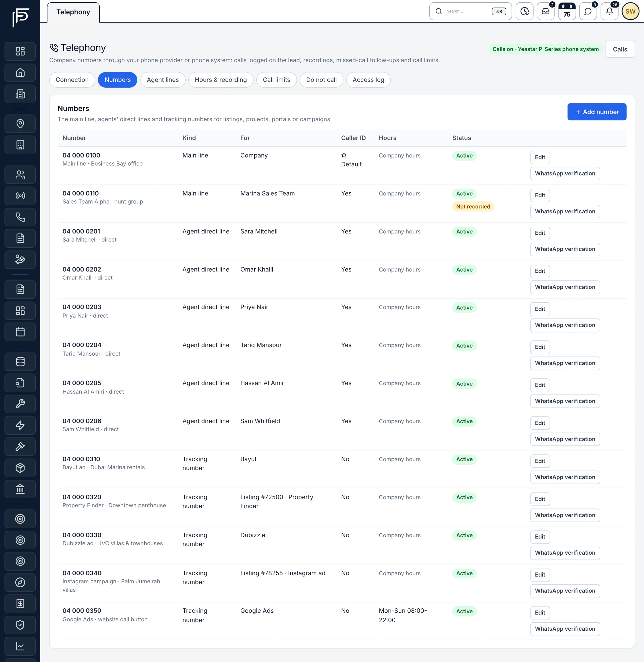Click the Telephony page tab at top

[74, 12]
